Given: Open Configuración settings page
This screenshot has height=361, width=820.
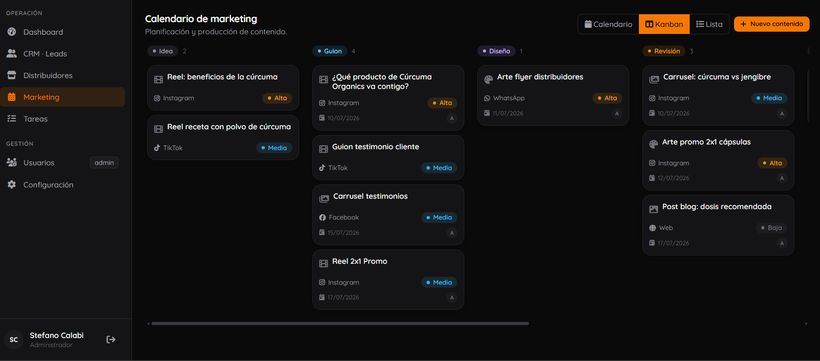Looking at the screenshot, I should [x=63, y=185].
